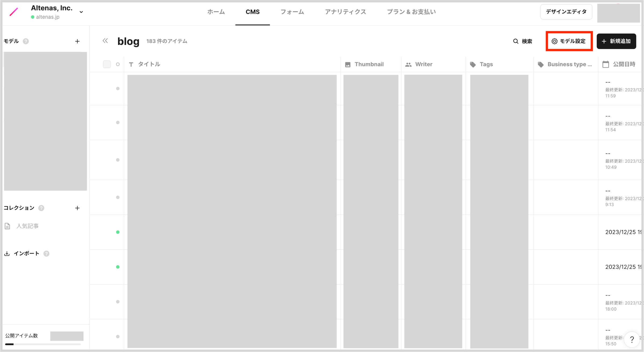The width and height of the screenshot is (644, 352).
Task: Add a new model with plus icon
Action: (77, 41)
